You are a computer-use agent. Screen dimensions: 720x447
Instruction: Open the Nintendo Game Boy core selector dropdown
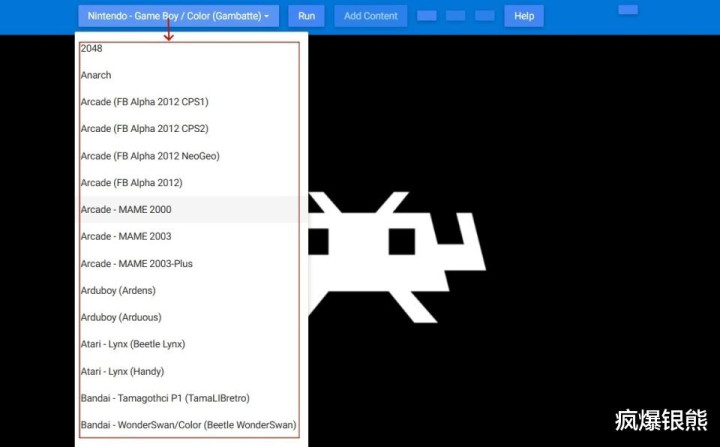[x=178, y=16]
